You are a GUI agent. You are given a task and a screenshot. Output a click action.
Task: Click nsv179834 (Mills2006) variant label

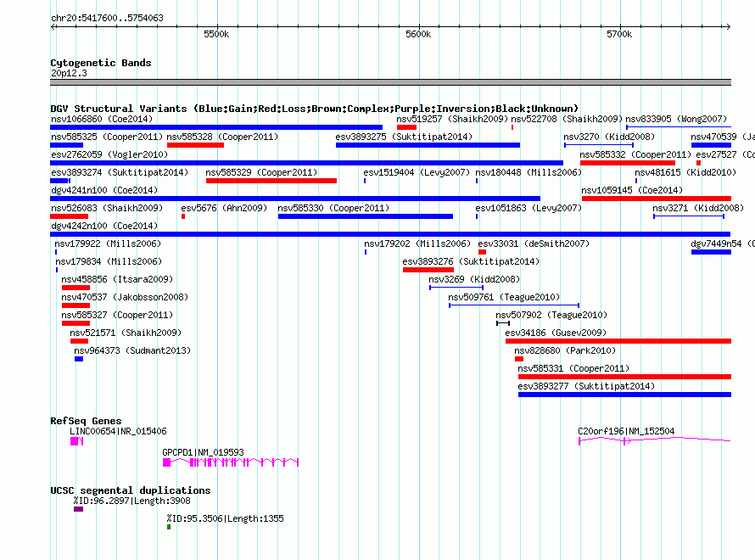(x=109, y=261)
